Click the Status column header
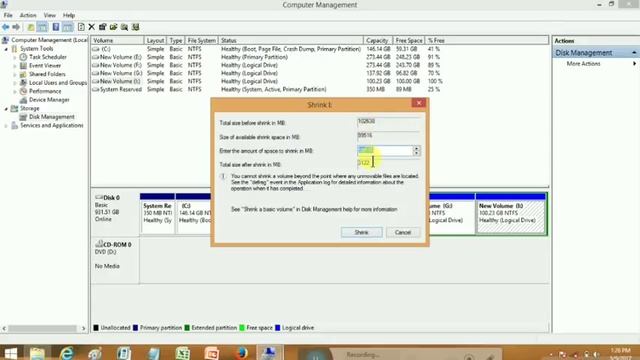Image resolution: width=640 pixels, height=360 pixels. point(291,40)
